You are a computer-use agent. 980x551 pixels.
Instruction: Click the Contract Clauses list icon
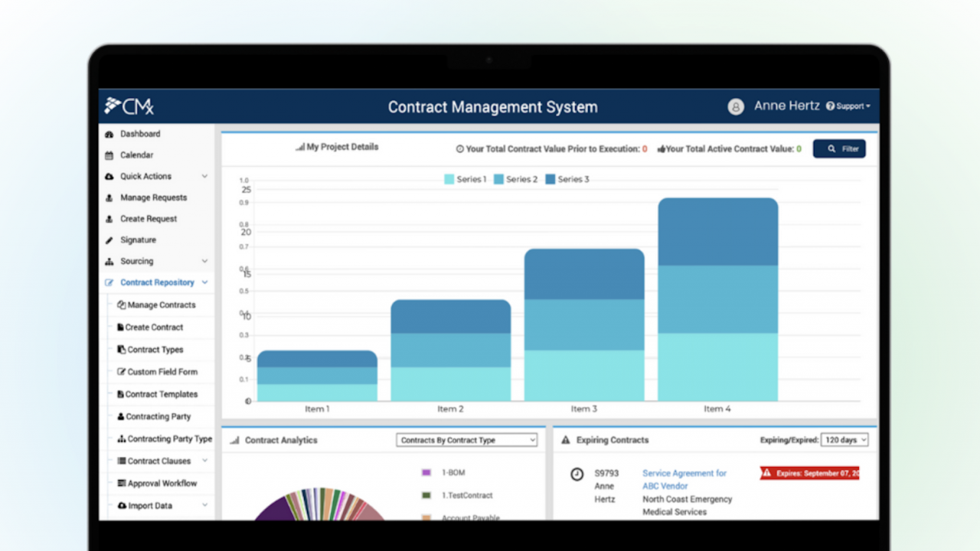point(121,461)
